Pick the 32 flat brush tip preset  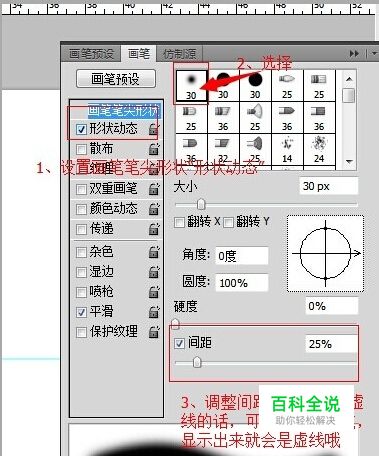(x=223, y=149)
